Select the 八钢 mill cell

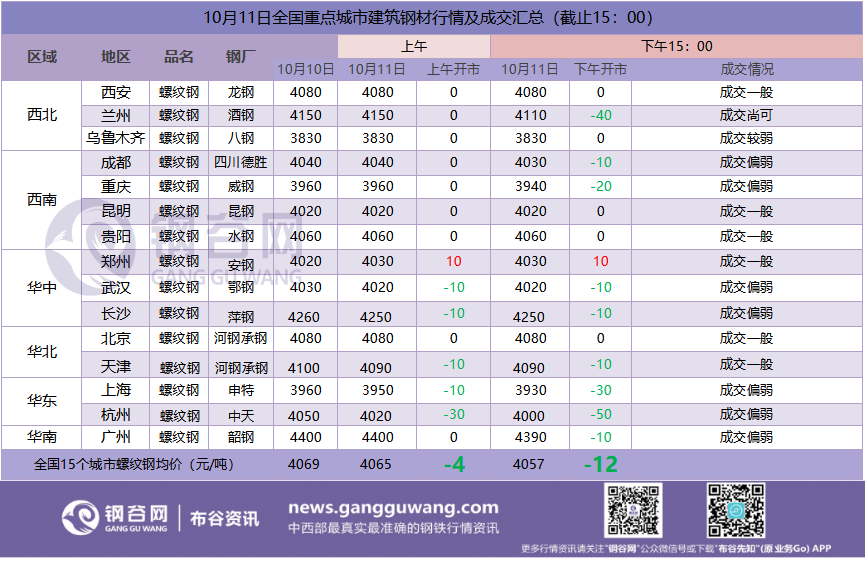[241, 138]
